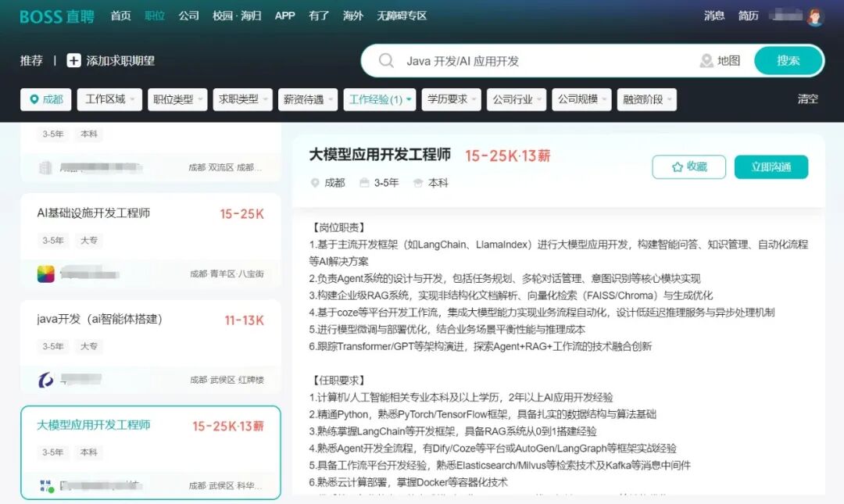
Task: Open 消息 in the top bar
Action: coord(714,16)
